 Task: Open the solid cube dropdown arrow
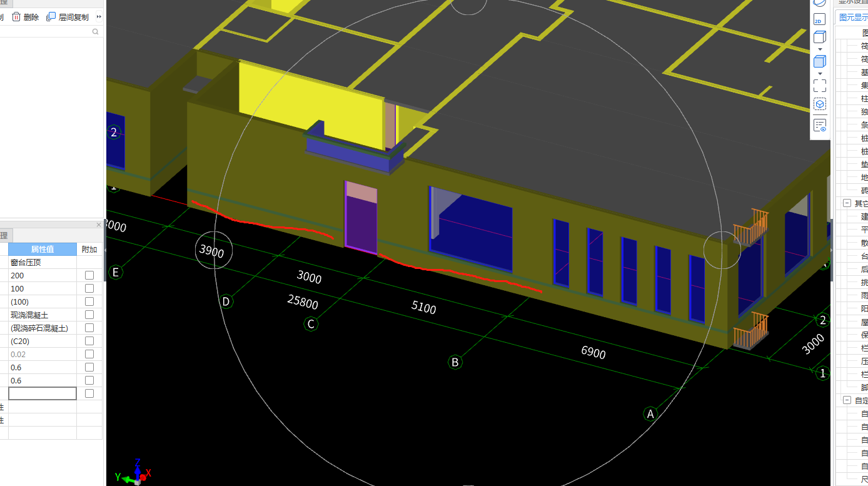[x=819, y=73]
